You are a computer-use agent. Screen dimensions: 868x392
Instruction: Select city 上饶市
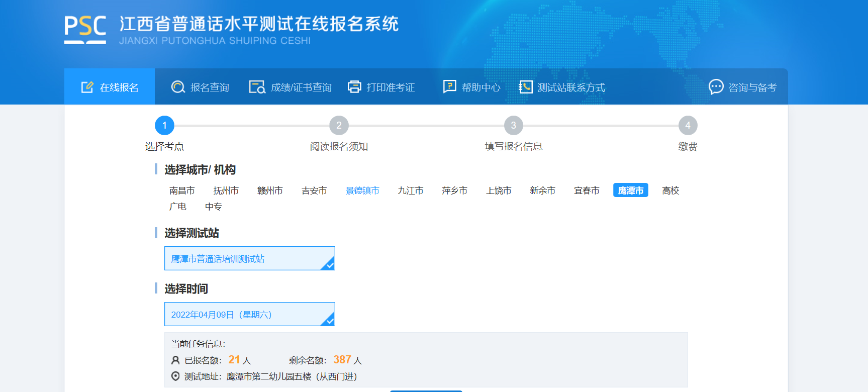499,190
